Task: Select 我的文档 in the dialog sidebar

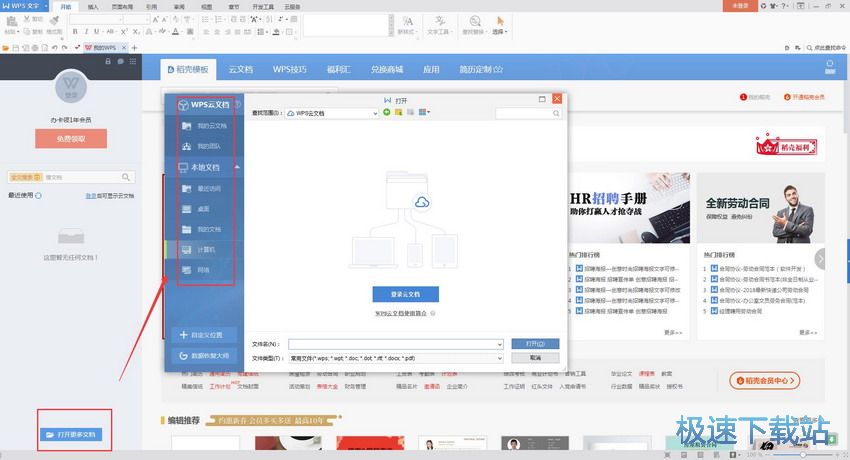Action: (202, 229)
